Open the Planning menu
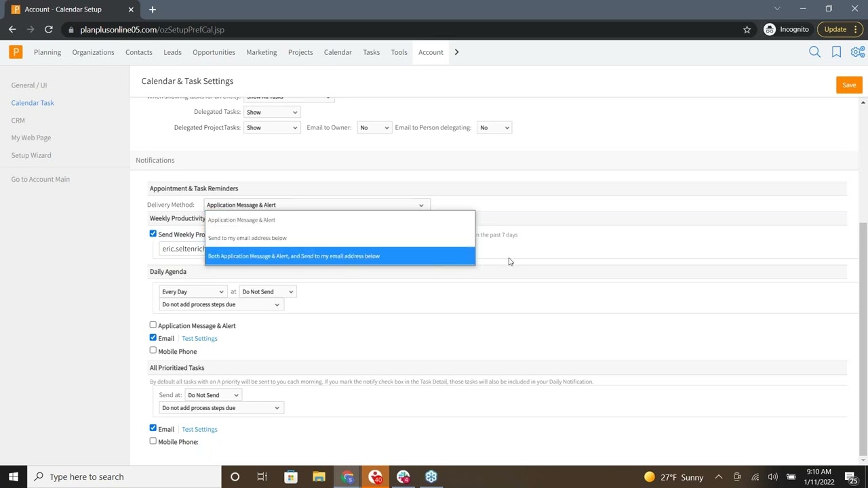Viewport: 868px width, 488px height. pyautogui.click(x=47, y=52)
